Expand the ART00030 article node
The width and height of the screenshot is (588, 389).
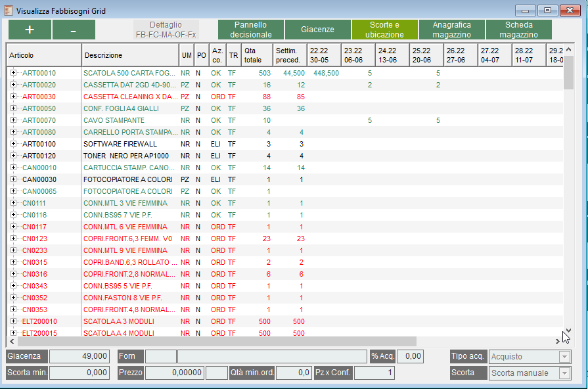click(13, 97)
